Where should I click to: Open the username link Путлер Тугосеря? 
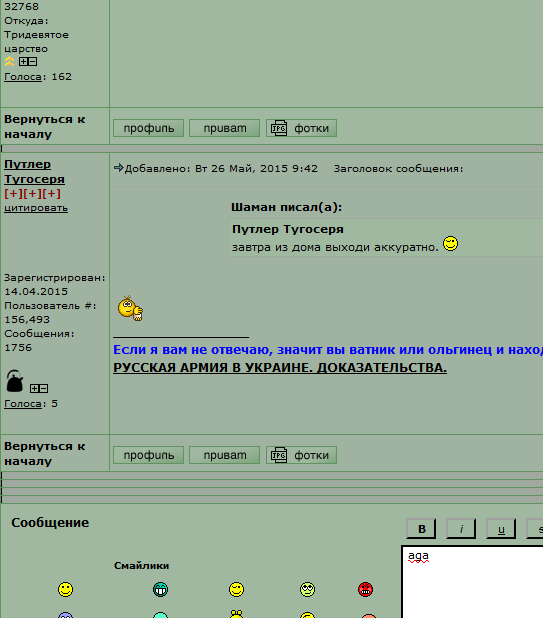[x=34, y=172]
